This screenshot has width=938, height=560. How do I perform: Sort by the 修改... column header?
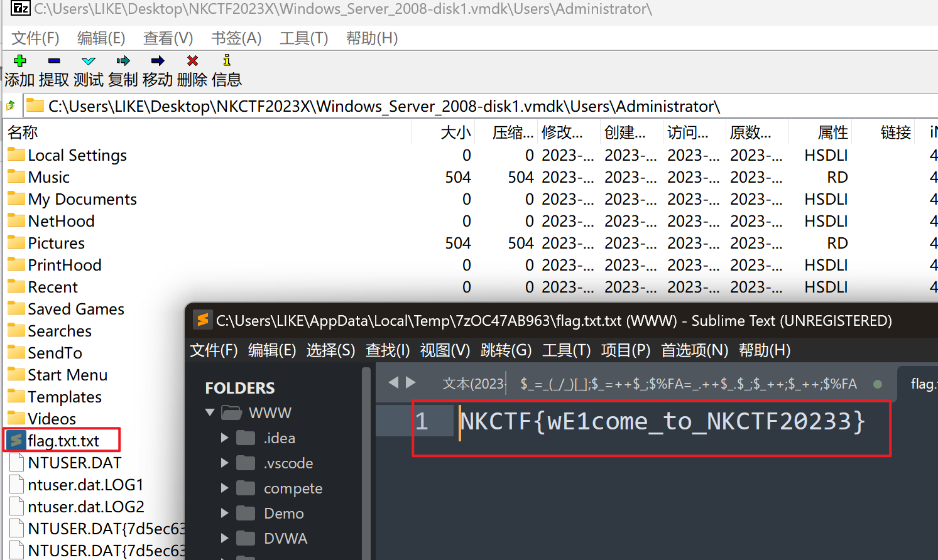[562, 132]
